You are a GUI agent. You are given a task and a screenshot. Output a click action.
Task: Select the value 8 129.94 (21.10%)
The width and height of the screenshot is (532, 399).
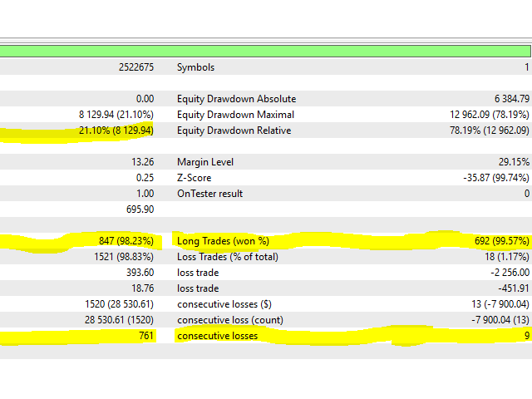coord(116,115)
